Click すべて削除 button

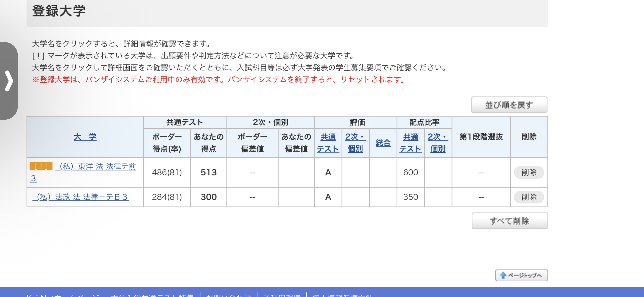point(509,221)
